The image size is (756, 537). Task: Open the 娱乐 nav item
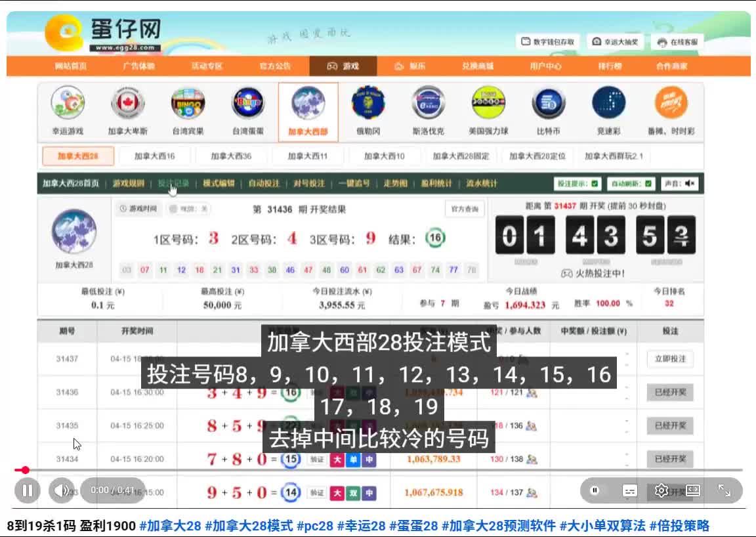410,66
